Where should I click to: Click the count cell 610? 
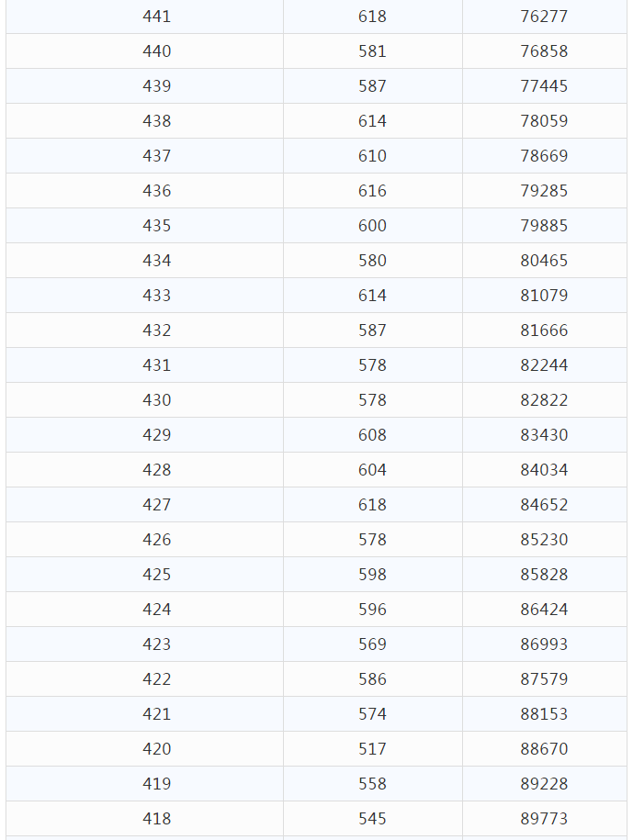tap(372, 156)
